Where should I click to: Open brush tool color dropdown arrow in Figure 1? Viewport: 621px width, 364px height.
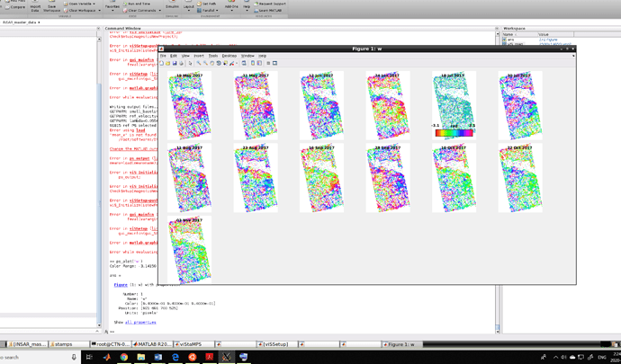click(x=237, y=63)
